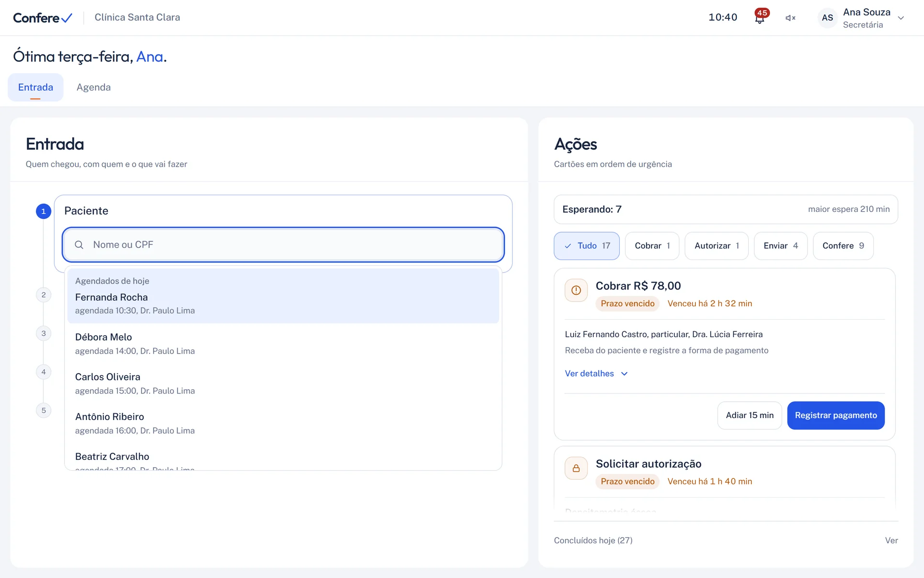Click the Prazo vencido badge on Cobrar card
Image resolution: width=924 pixels, height=578 pixels.
(628, 303)
